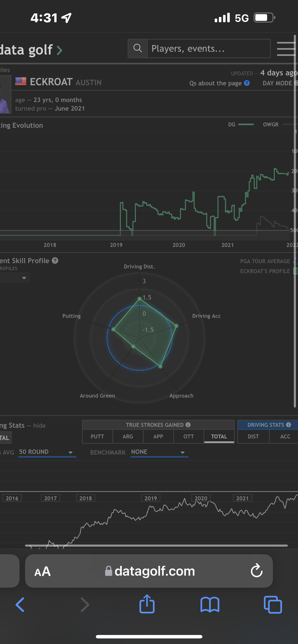The image size is (298, 644).
Task: Tap the Skill Profile help icon
Action: pos(55,261)
